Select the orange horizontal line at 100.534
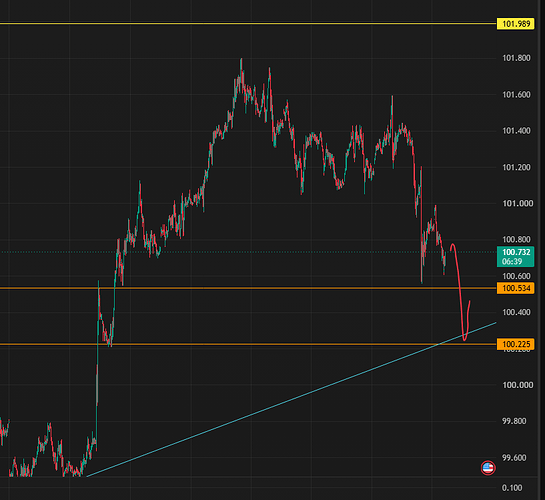 (x=248, y=288)
